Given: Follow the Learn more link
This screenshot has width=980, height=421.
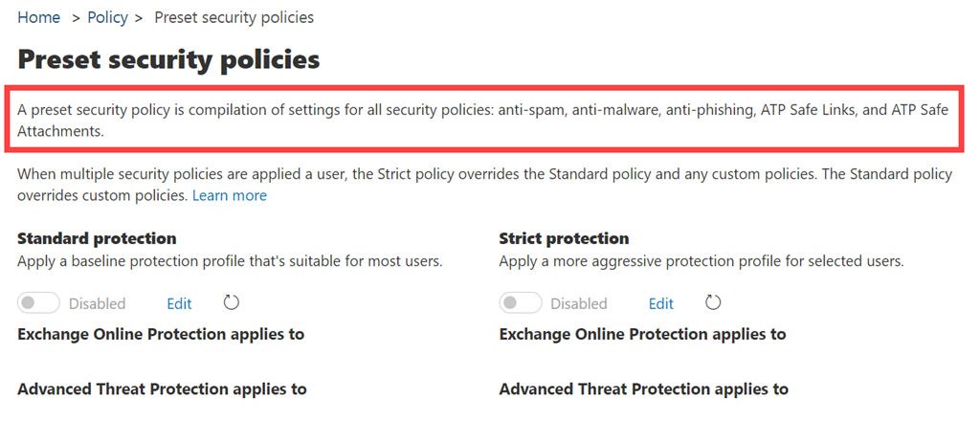Looking at the screenshot, I should (230, 195).
